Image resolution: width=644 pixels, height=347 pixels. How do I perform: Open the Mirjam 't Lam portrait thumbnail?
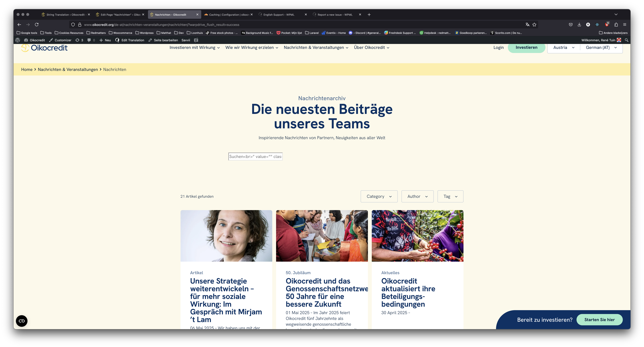[x=226, y=236]
